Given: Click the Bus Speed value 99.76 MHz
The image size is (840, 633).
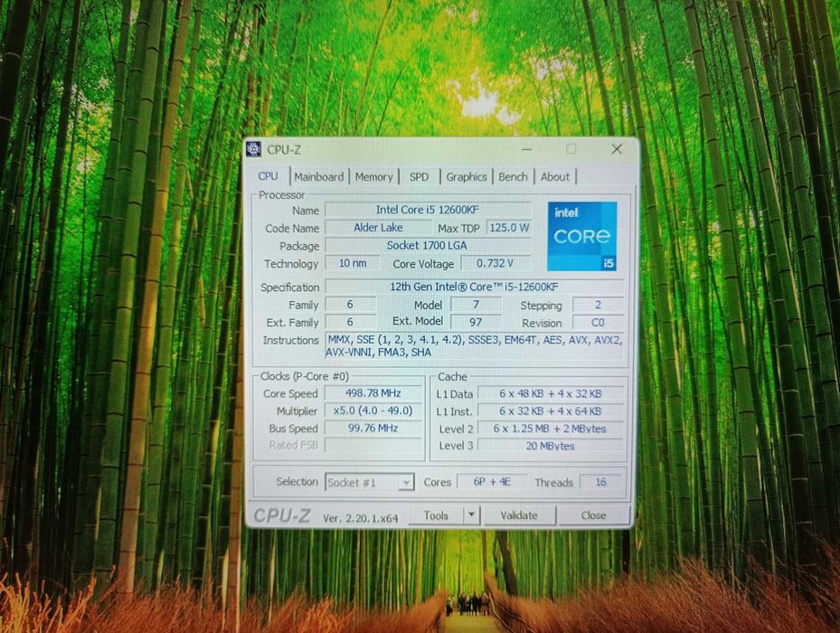Looking at the screenshot, I should point(373,429).
